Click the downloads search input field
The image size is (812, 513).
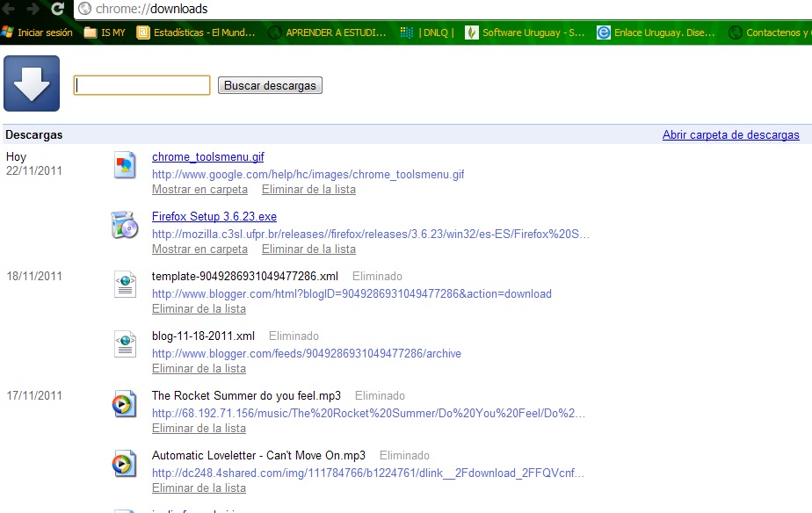[141, 85]
